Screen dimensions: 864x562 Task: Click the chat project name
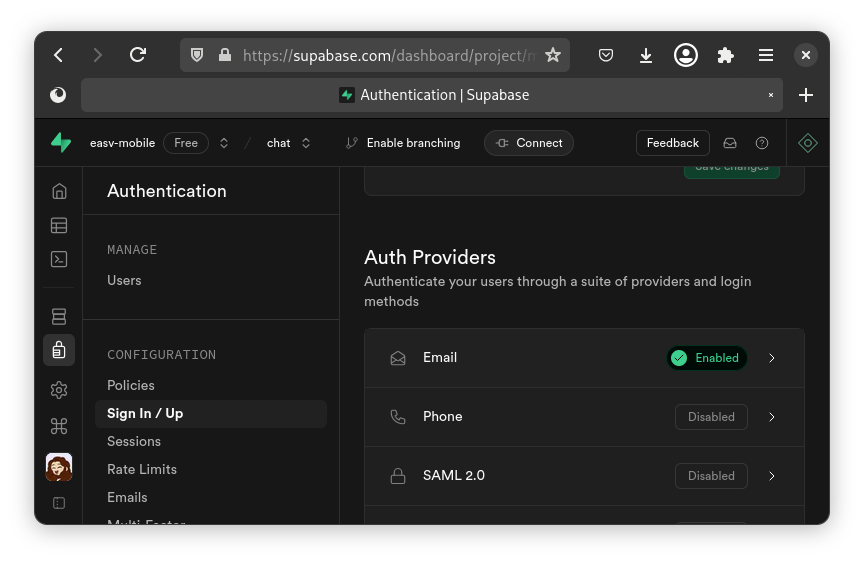point(278,143)
